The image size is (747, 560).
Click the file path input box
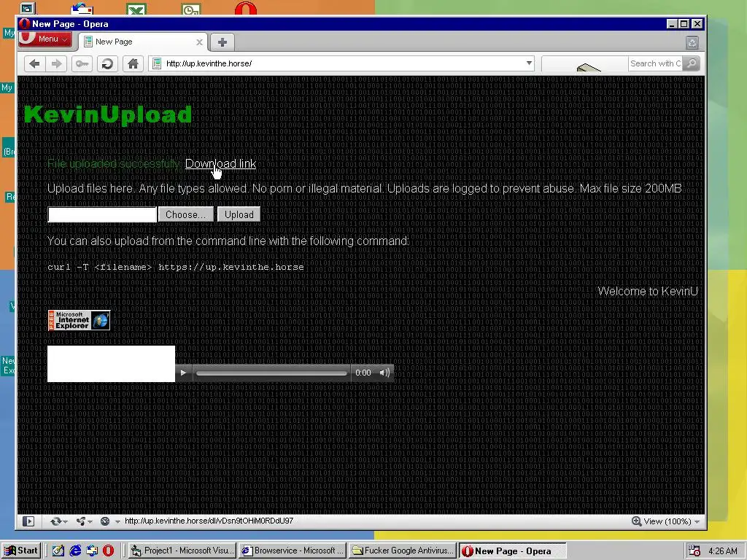pyautogui.click(x=102, y=215)
